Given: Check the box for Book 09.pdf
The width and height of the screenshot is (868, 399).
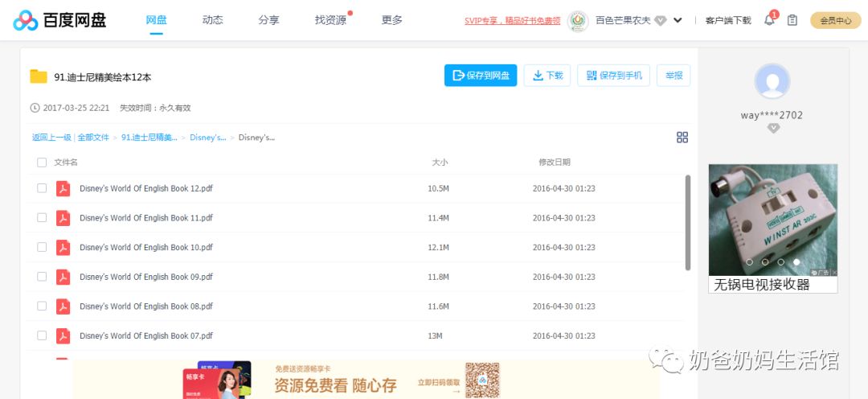Looking at the screenshot, I should [42, 277].
